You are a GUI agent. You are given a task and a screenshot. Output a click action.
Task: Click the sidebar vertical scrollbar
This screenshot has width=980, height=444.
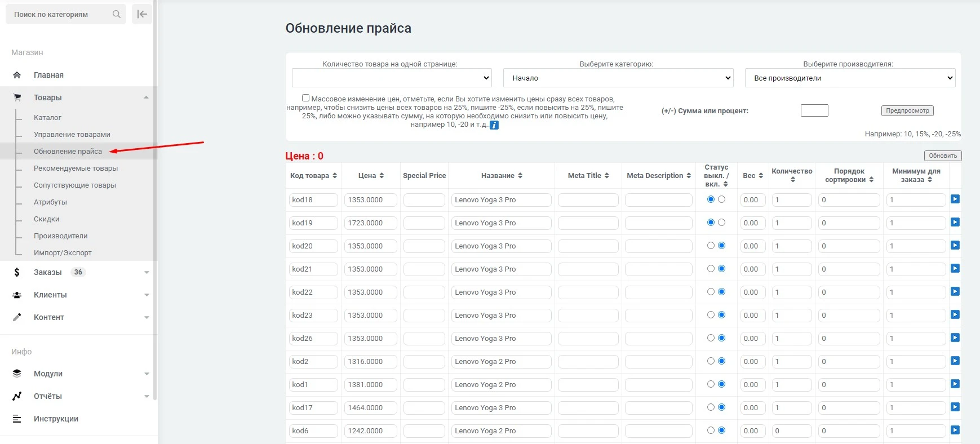[x=155, y=200]
